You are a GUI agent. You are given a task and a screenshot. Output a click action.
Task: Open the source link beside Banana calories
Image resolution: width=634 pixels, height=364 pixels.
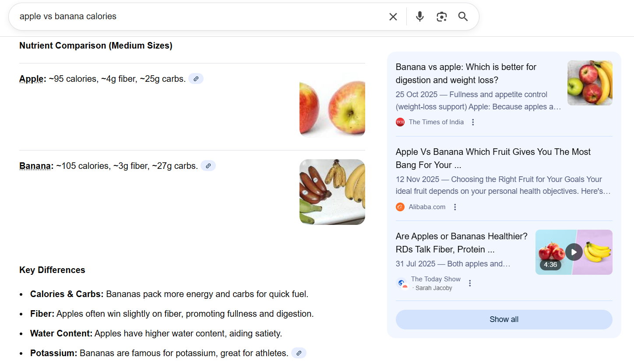click(x=208, y=165)
